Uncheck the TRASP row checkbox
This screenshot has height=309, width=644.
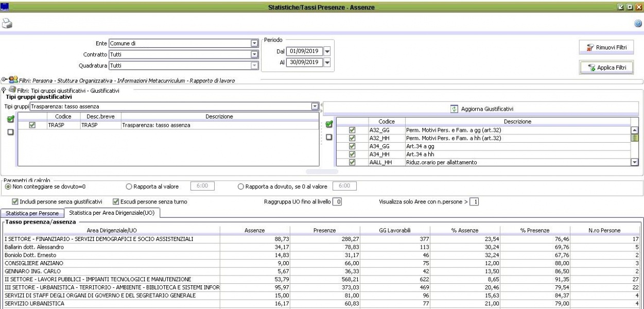[x=32, y=125]
